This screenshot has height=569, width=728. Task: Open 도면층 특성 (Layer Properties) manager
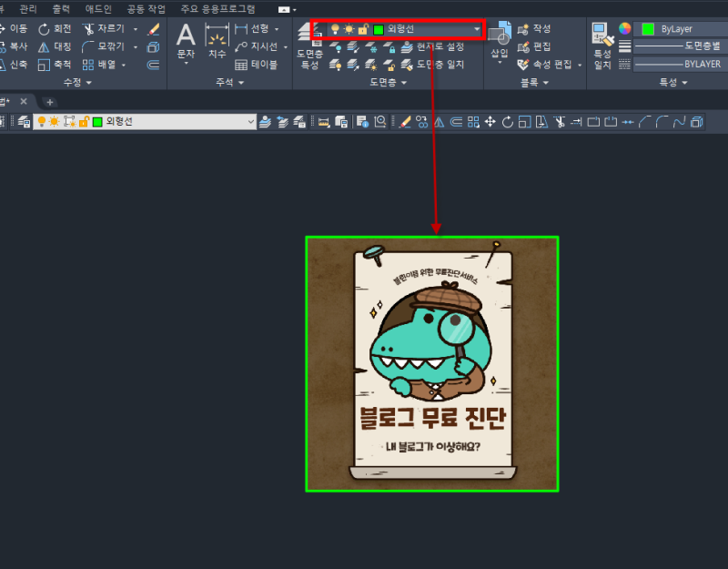click(x=309, y=46)
